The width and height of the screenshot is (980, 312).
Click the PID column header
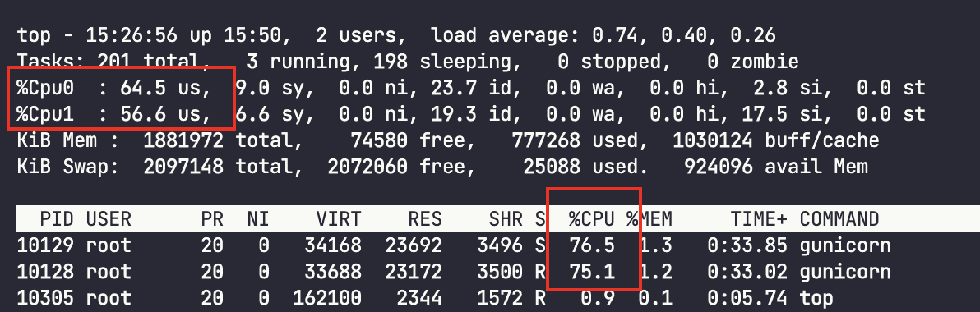pyautogui.click(x=57, y=219)
